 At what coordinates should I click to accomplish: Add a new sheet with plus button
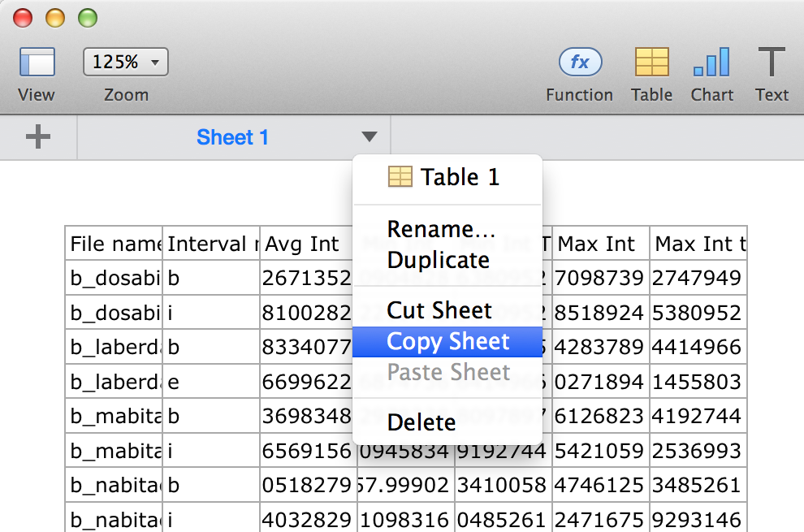[x=38, y=137]
